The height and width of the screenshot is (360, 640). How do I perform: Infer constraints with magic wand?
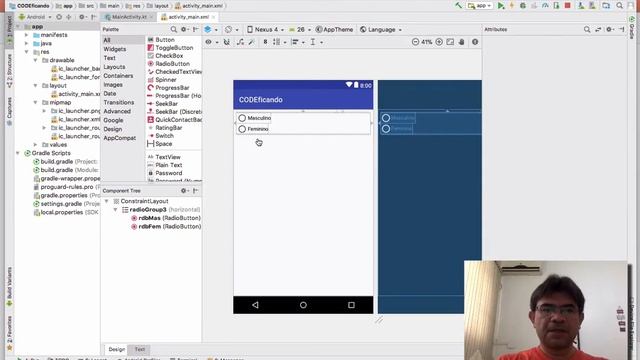tap(251, 42)
